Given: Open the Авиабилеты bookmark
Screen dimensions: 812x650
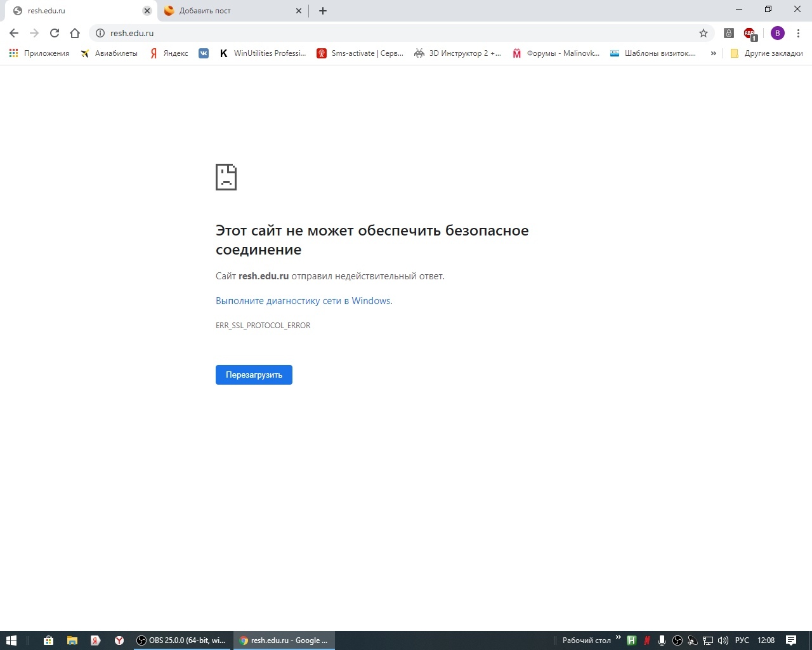Looking at the screenshot, I should pyautogui.click(x=109, y=53).
